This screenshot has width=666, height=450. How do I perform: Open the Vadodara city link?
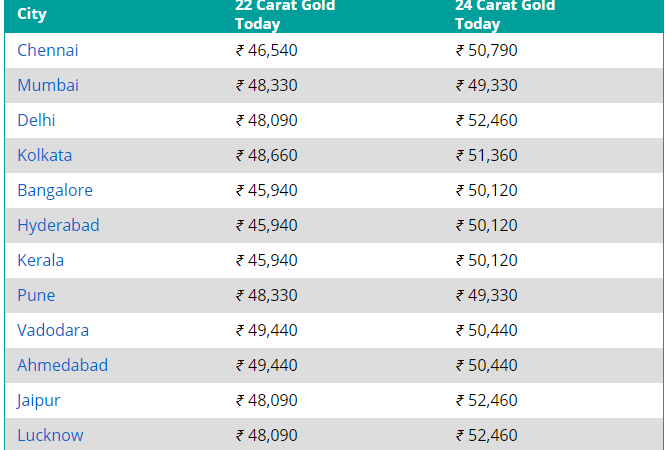click(53, 330)
